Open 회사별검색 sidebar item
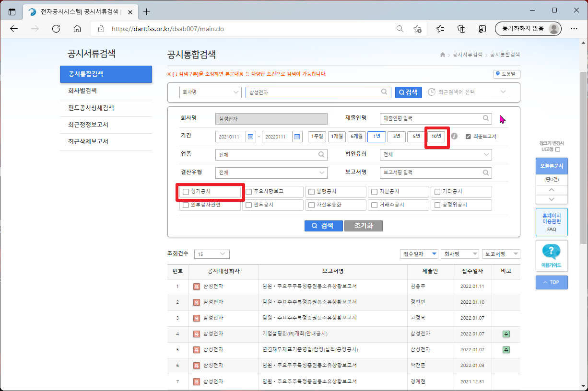The height and width of the screenshot is (391, 588). click(106, 91)
